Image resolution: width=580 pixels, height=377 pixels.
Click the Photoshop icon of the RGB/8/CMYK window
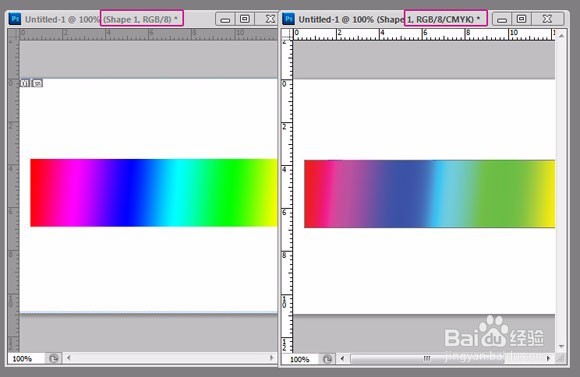288,19
